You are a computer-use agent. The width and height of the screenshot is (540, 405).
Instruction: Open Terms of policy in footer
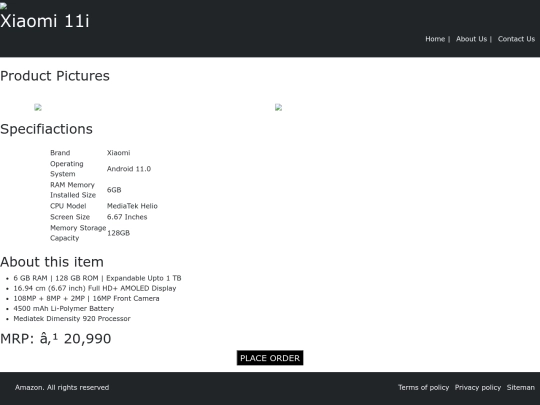coord(424,387)
